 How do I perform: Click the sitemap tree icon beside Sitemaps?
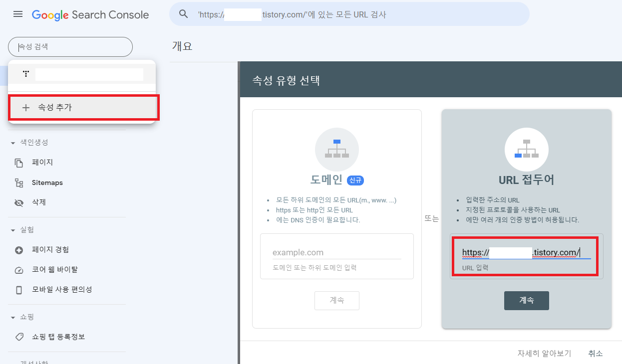point(19,183)
